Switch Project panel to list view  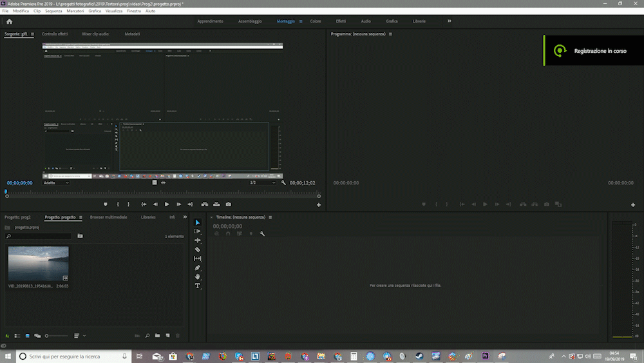17,336
